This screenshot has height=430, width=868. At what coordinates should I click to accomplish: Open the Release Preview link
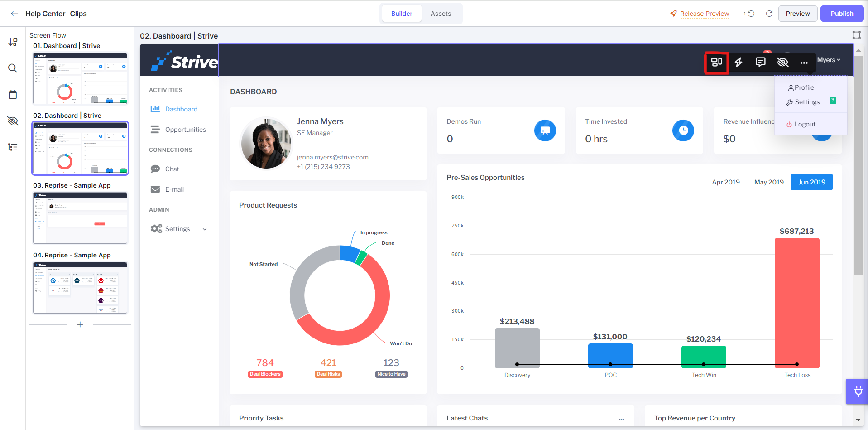point(705,14)
